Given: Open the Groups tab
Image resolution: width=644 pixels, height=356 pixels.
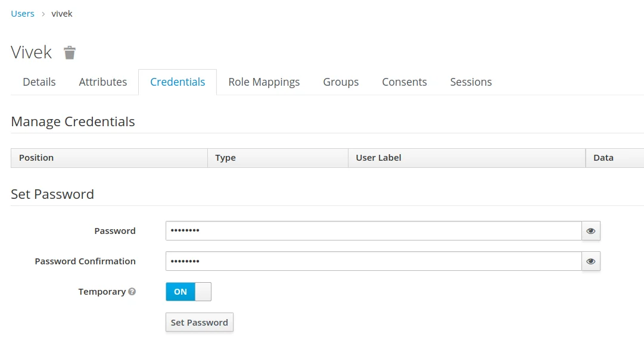Looking at the screenshot, I should [341, 82].
